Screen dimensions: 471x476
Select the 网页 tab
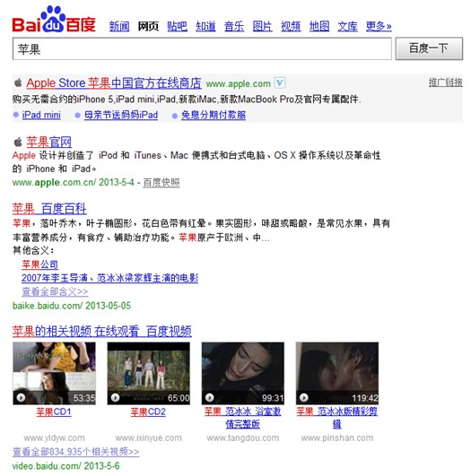point(148,26)
